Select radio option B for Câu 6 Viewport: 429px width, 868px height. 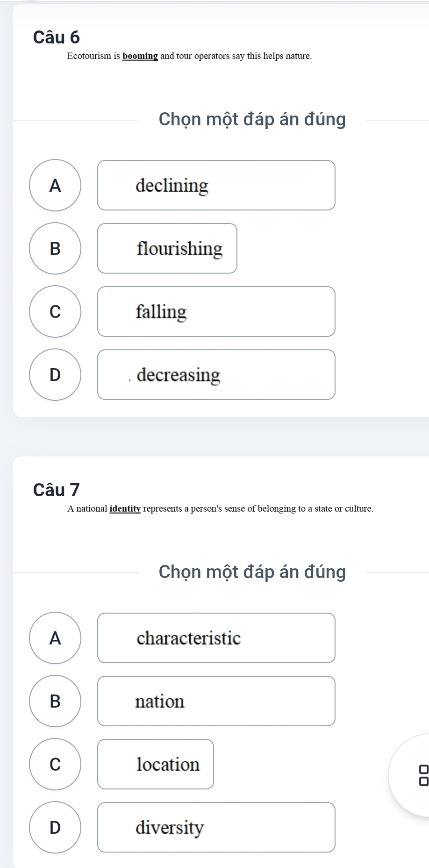coord(55,248)
